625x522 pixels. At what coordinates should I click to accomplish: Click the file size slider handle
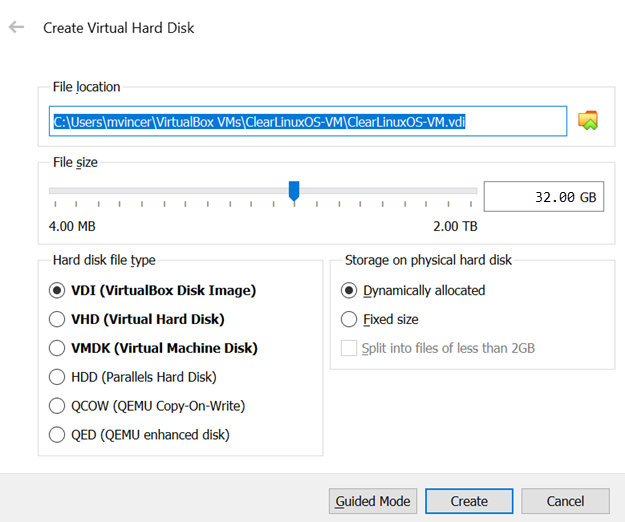click(x=294, y=191)
